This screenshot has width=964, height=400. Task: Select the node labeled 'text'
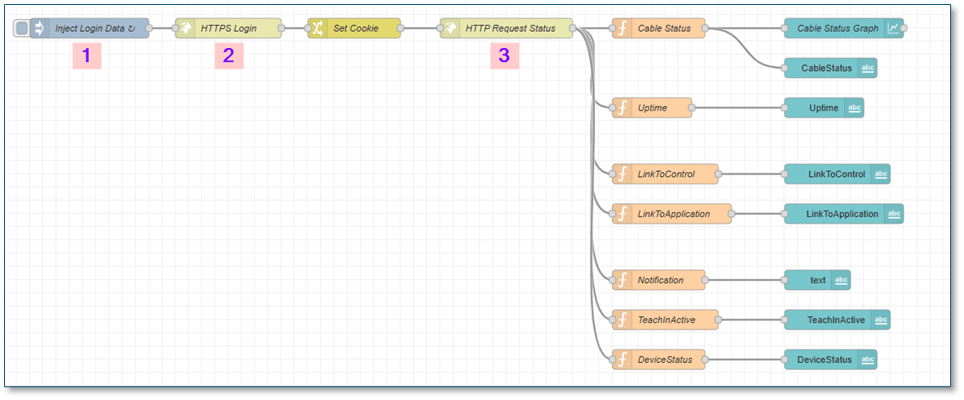pos(818,280)
